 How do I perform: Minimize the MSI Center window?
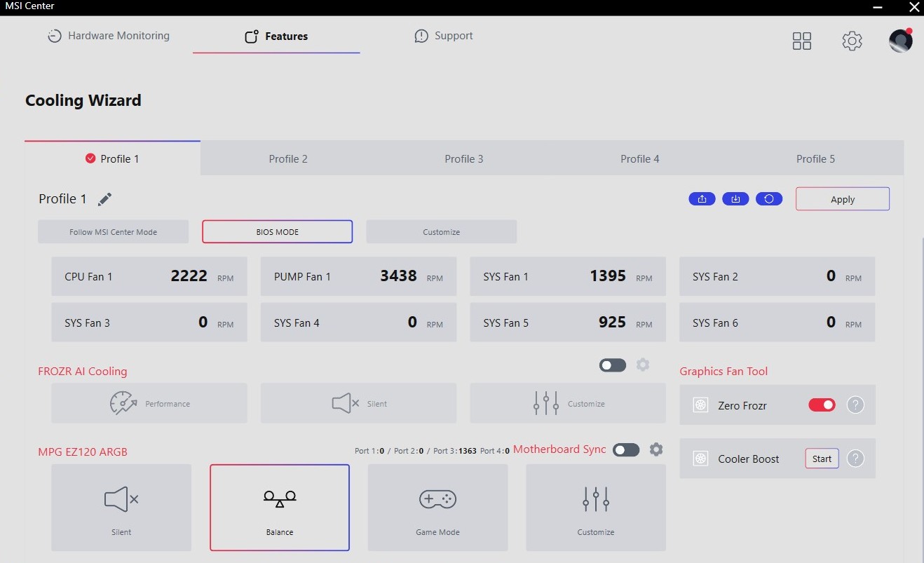click(878, 6)
